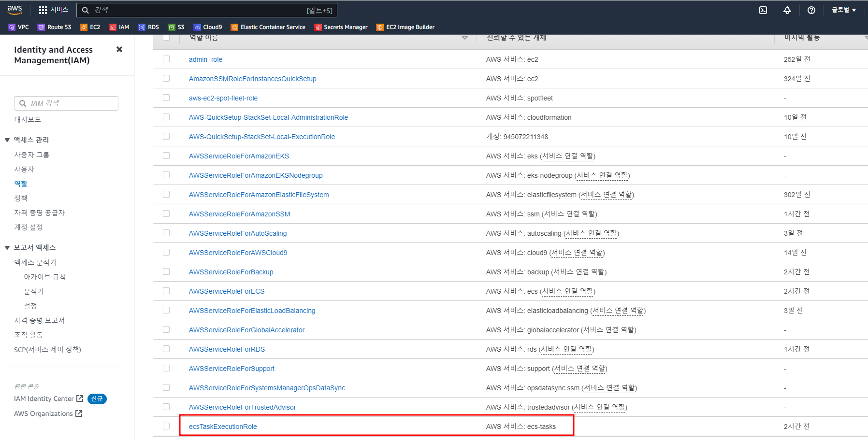The height and width of the screenshot is (441, 868).
Task: Open 자격 증명 공급자 in sidebar
Action: pyautogui.click(x=40, y=213)
